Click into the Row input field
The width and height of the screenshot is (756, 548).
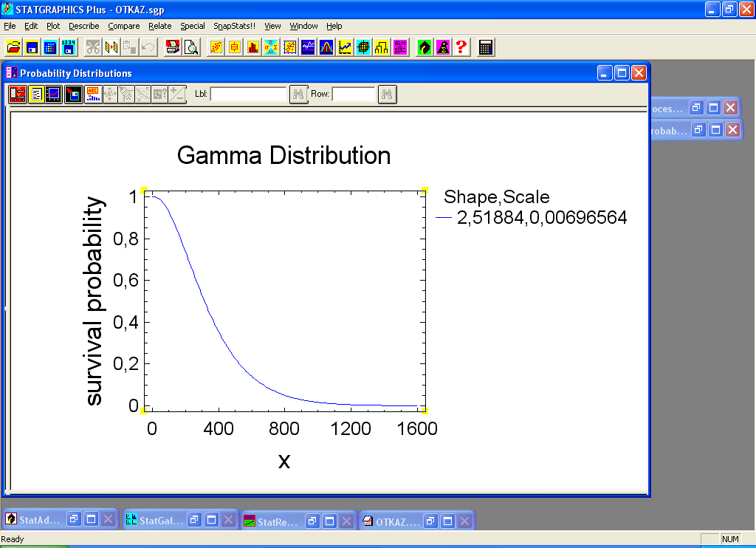[x=354, y=94]
